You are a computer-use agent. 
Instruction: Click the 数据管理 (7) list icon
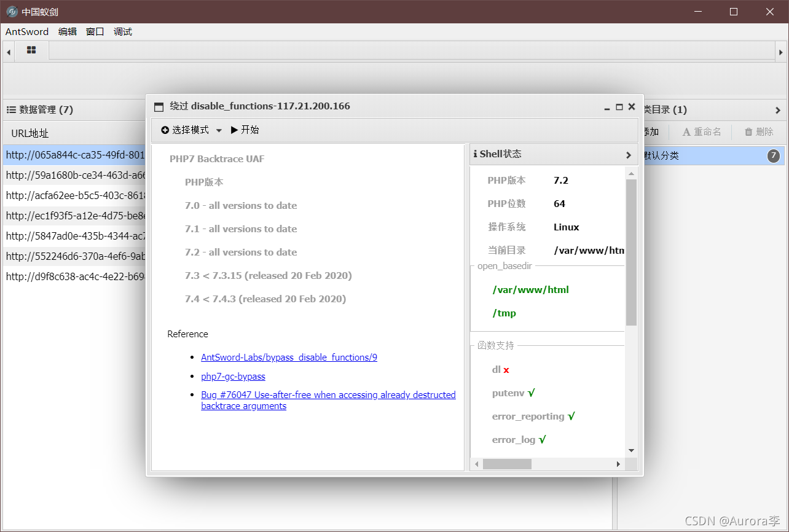pos(11,110)
